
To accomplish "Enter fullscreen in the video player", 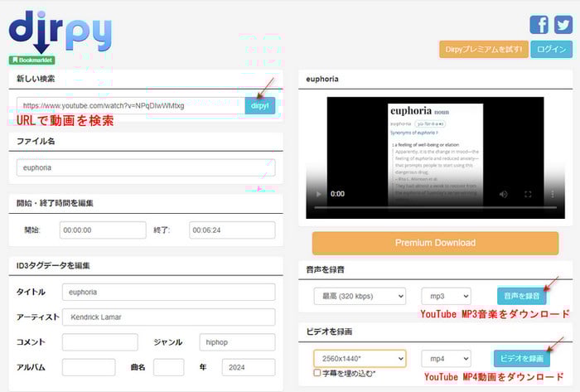I will (x=528, y=194).
